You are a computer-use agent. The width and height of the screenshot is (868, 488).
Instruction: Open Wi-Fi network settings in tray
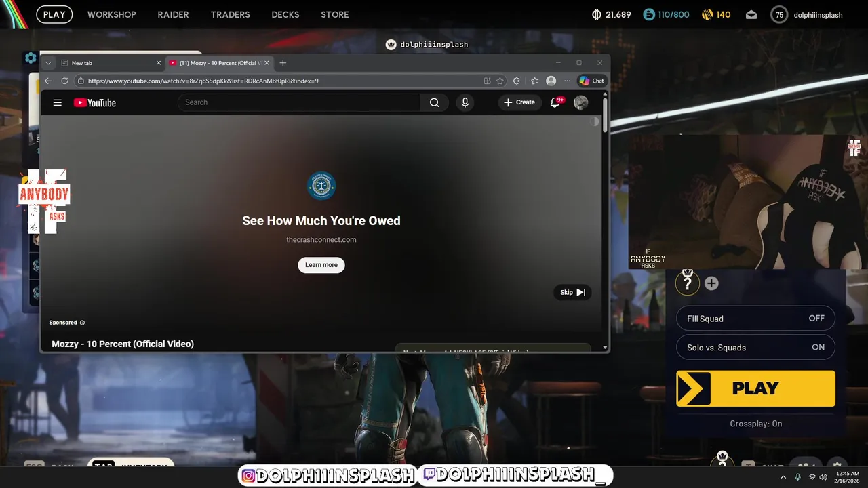point(812,477)
